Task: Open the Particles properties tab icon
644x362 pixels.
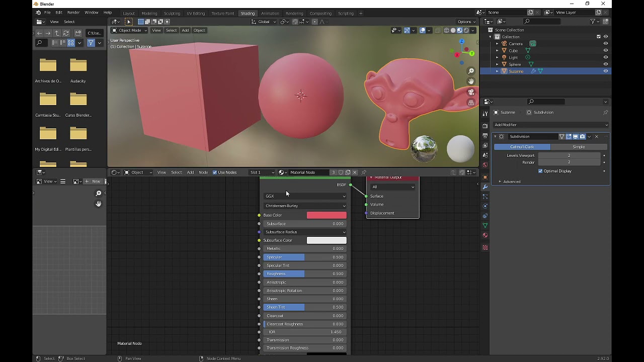Action: coord(485,197)
